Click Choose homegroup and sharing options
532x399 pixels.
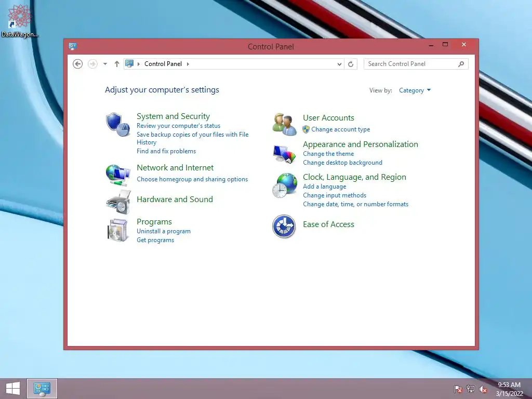click(192, 179)
